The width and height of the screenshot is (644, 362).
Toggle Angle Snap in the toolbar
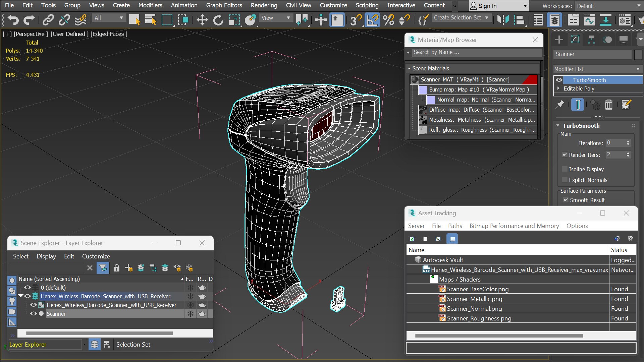pos(372,20)
